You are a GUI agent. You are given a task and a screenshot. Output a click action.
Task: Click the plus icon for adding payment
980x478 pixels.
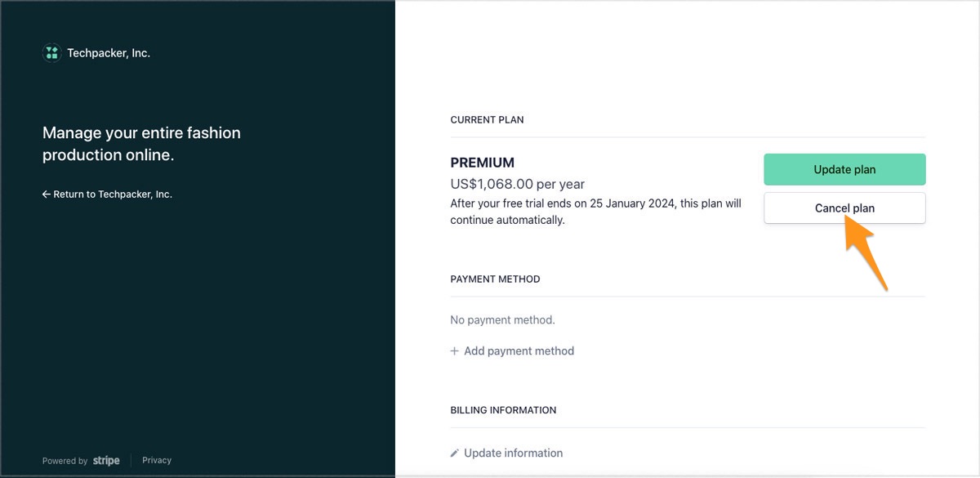[455, 351]
